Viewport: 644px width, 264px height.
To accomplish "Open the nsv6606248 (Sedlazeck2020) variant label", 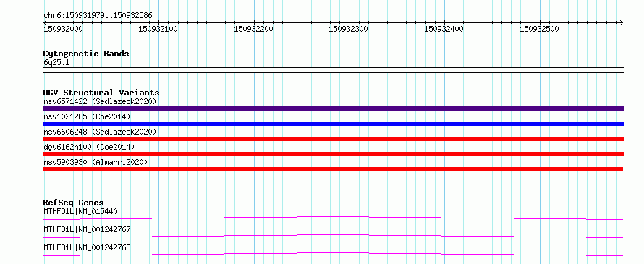I will click(100, 132).
